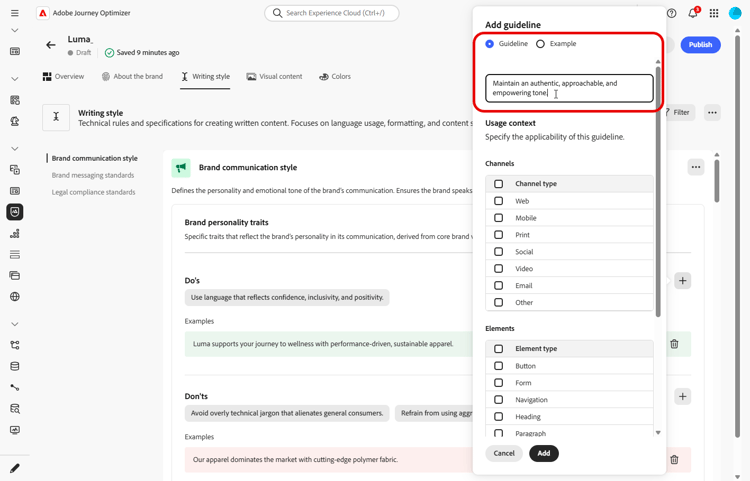Click the Filter button

pyautogui.click(x=678, y=113)
